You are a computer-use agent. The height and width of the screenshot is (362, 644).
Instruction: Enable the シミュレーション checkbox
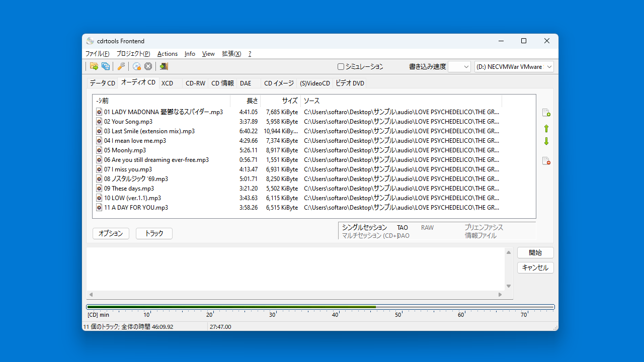point(341,66)
